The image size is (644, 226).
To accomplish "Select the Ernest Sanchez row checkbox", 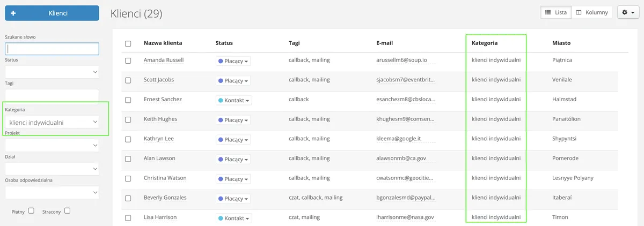I will point(128,100).
